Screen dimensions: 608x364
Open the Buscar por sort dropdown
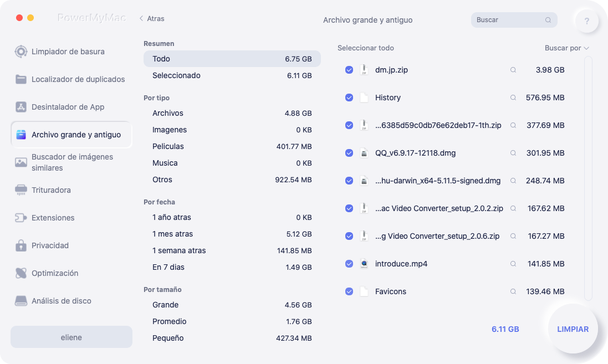(x=566, y=48)
